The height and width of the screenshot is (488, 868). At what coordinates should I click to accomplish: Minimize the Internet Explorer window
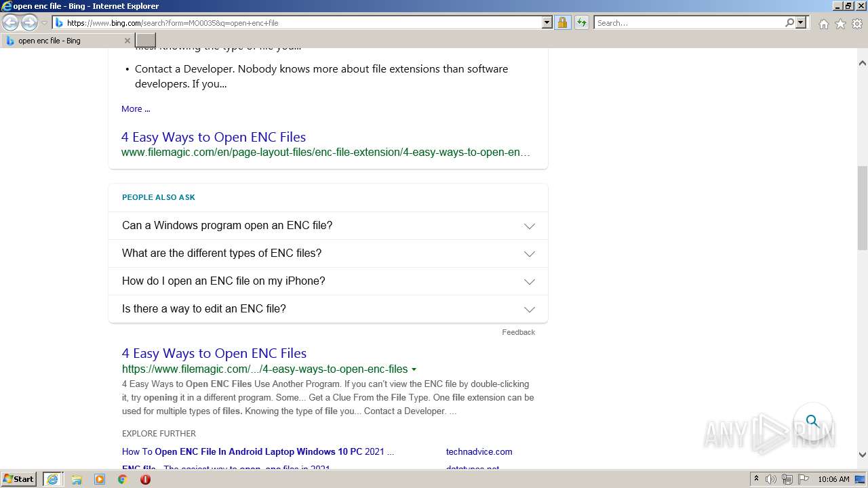coord(837,6)
